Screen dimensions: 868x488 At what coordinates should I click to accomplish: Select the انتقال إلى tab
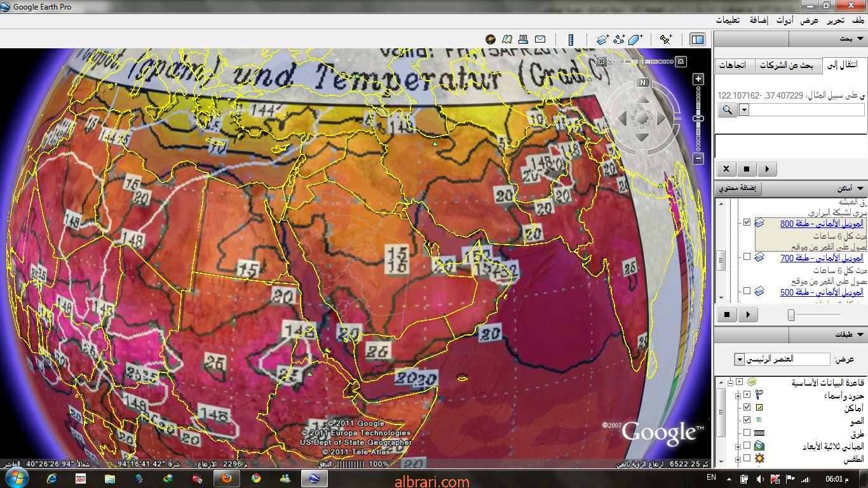coord(843,65)
